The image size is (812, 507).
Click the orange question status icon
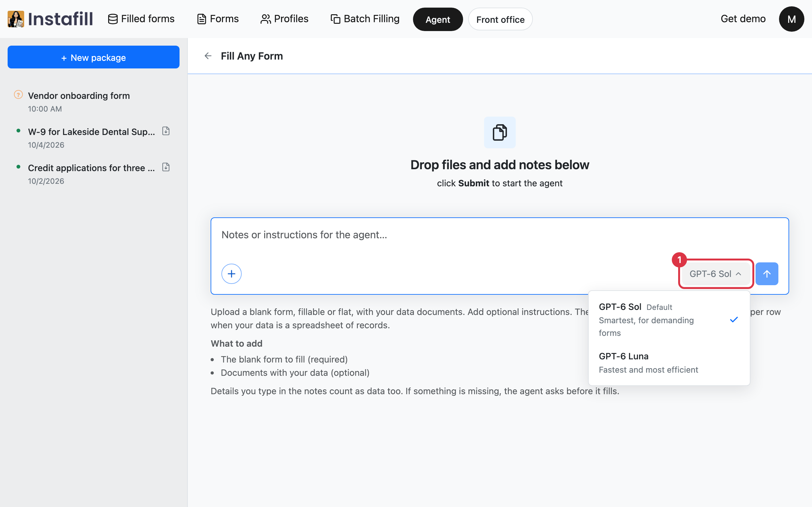tap(18, 95)
